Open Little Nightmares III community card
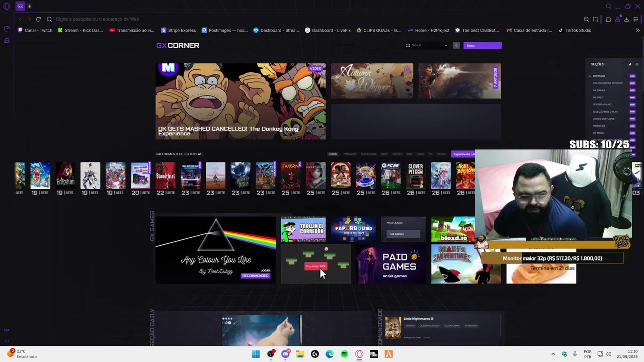The width and height of the screenshot is (644, 362). (443, 328)
